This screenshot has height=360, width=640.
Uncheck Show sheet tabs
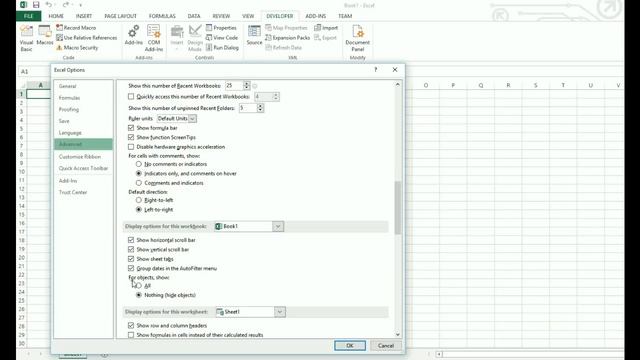(x=131, y=259)
